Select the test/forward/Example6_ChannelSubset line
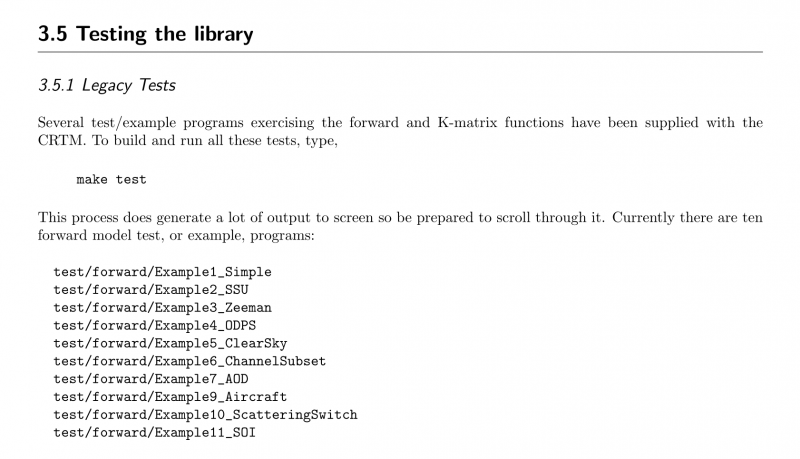Image resolution: width=800 pixels, height=459 pixels. (x=189, y=361)
